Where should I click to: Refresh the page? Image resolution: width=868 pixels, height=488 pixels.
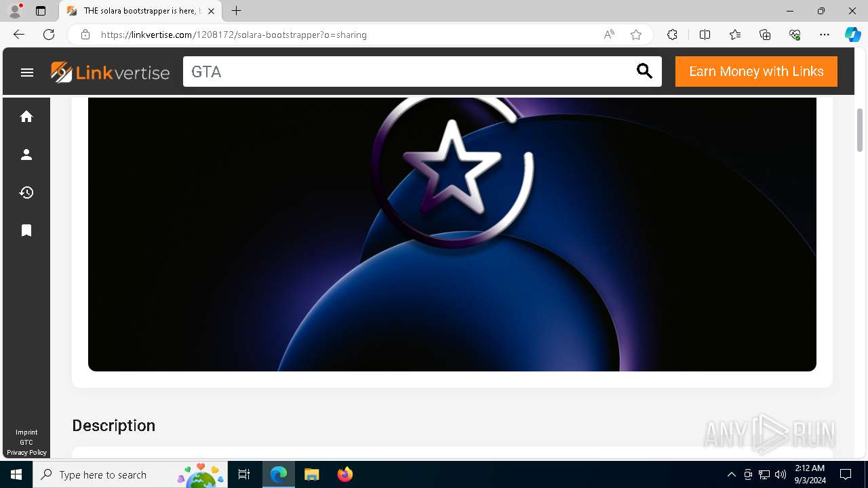[x=49, y=35]
